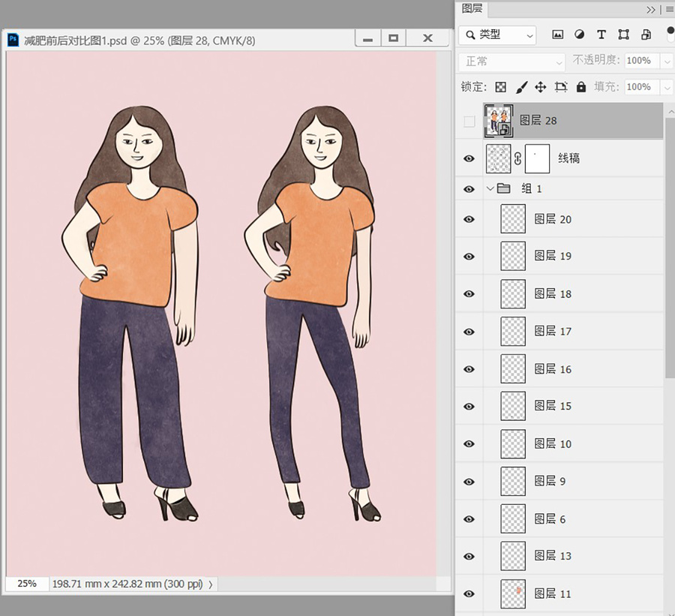Collapse the 组 1 group chevron

point(490,188)
